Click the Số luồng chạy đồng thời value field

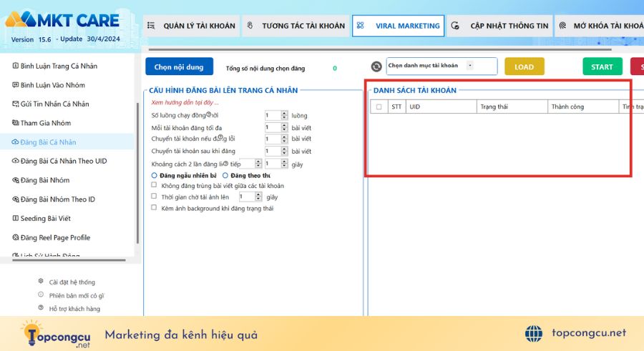click(273, 115)
